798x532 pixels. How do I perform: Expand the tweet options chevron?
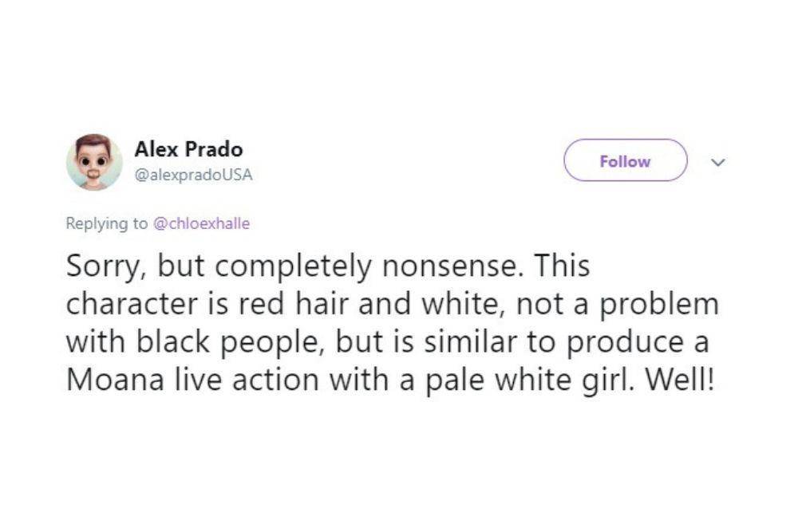(x=717, y=162)
